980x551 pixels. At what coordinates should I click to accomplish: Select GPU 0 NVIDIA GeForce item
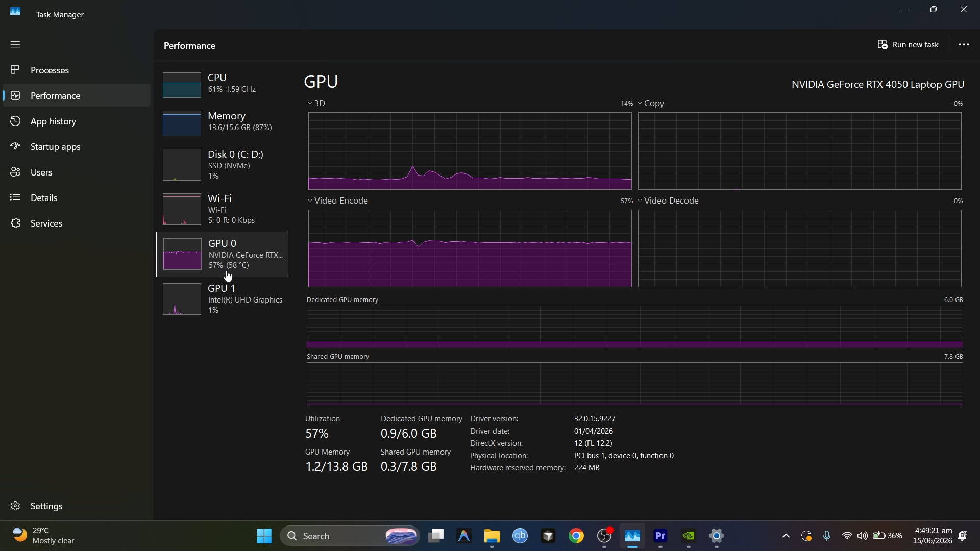222,254
